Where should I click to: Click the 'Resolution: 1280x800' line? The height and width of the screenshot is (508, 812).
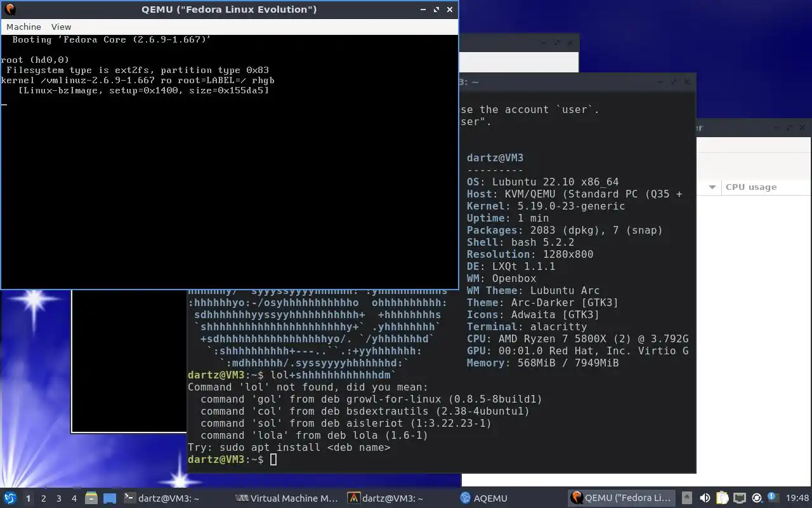(530, 254)
